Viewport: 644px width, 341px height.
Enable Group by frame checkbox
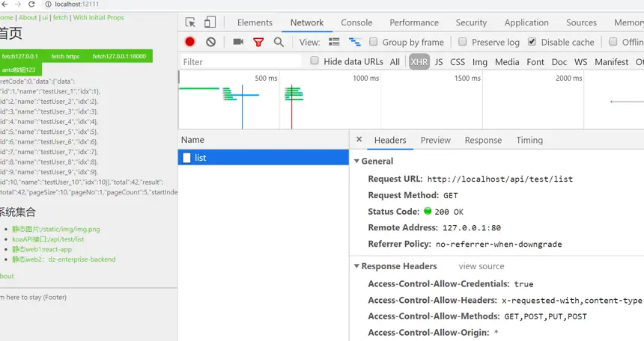pyautogui.click(x=374, y=41)
